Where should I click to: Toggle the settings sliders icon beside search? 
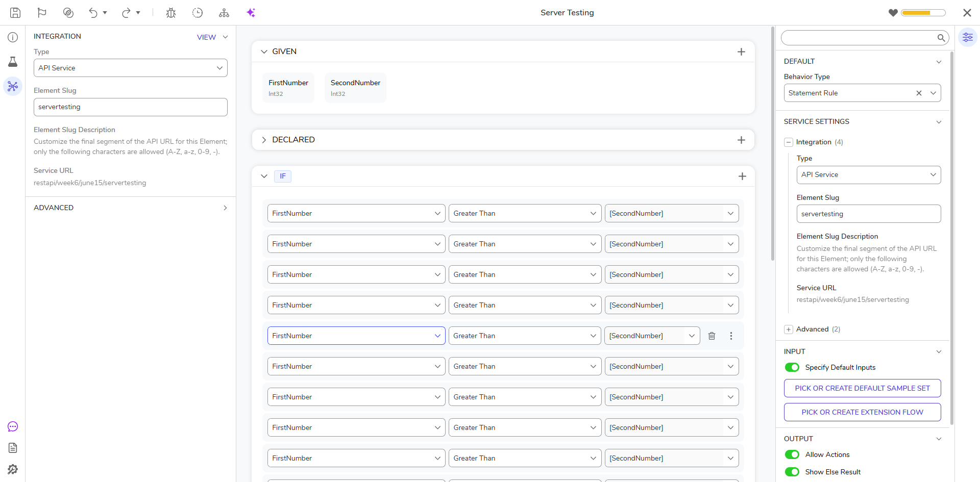pyautogui.click(x=967, y=37)
